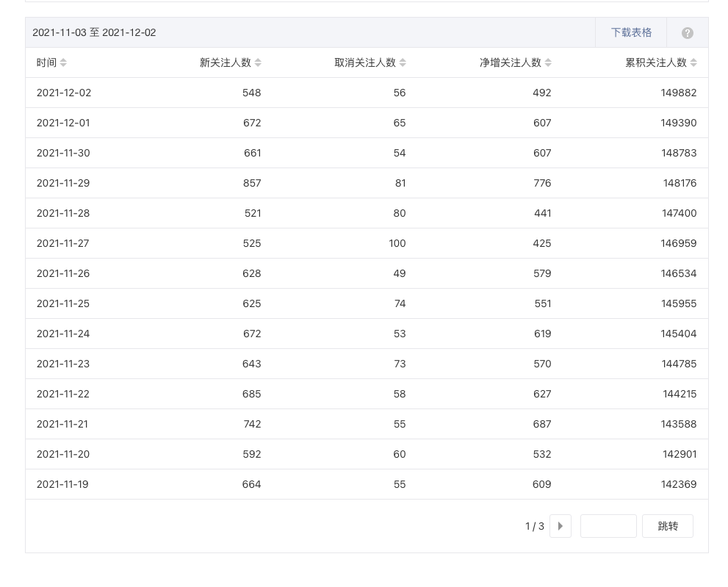This screenshot has height=587, width=728.
Task: Click the 2021-11-24 row date cell
Action: pyautogui.click(x=63, y=334)
